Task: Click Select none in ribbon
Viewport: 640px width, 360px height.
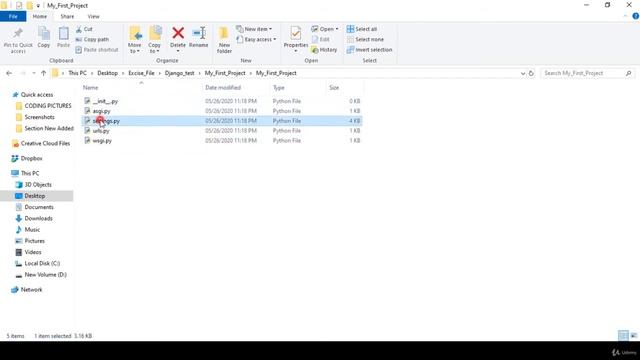Action: coord(365,40)
